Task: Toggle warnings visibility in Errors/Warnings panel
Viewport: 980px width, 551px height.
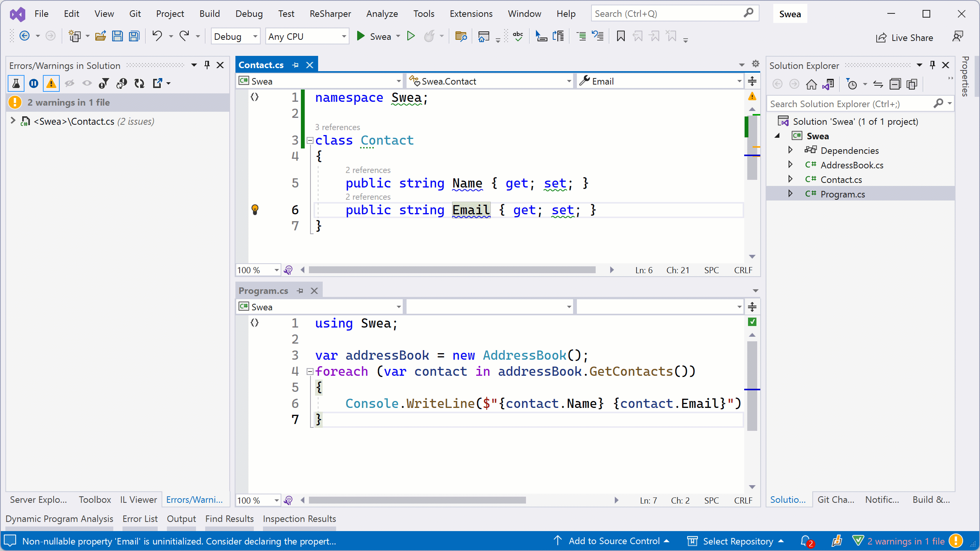Action: [51, 83]
